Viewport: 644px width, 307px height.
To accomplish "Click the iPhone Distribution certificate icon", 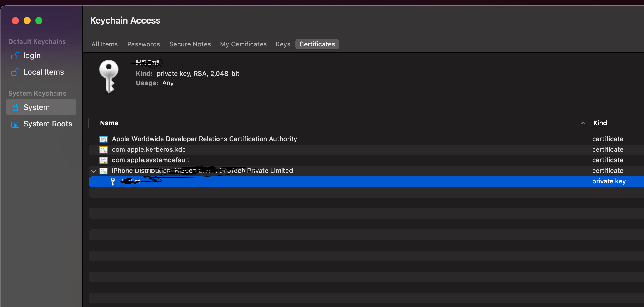I will 104,171.
